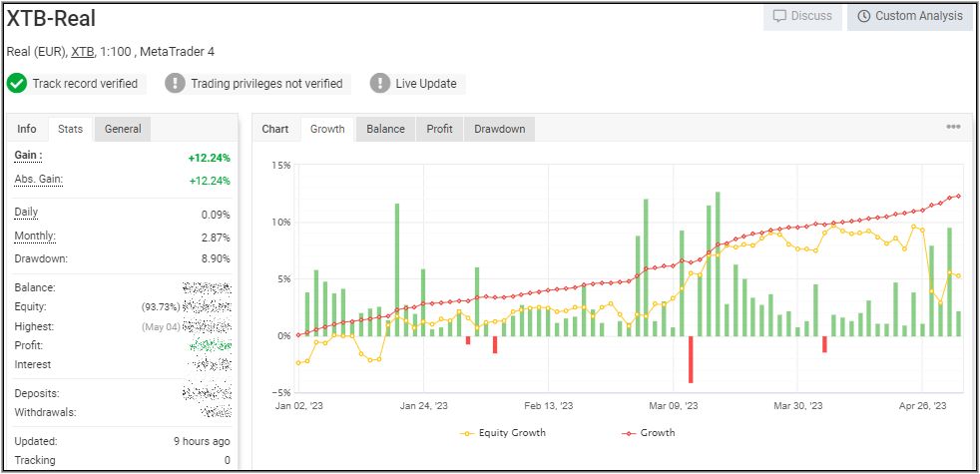Show the Profit chart tab

pos(439,129)
